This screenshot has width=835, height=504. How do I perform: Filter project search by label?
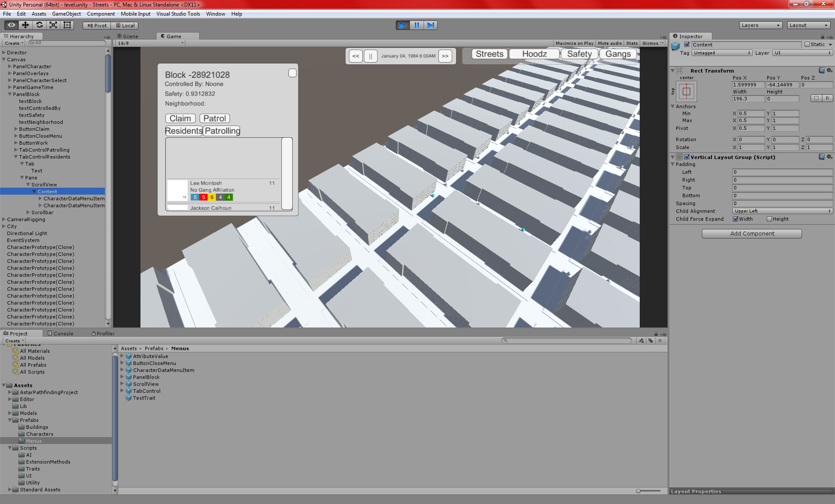651,341
